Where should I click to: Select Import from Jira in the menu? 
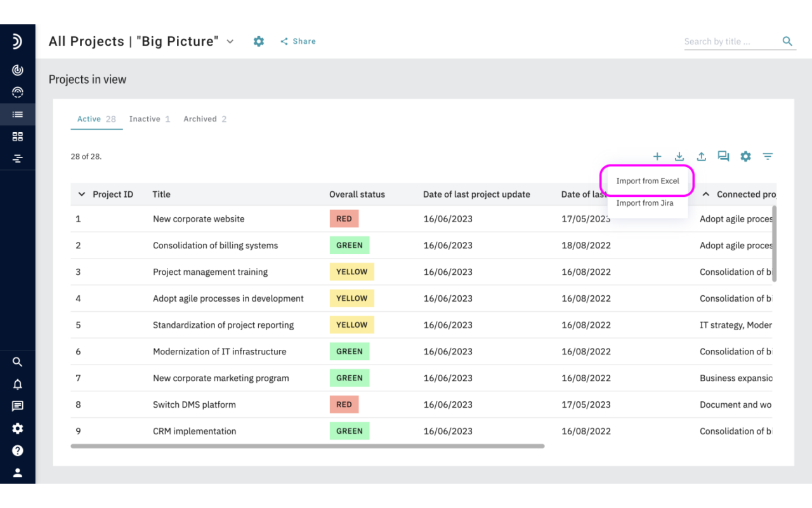[645, 203]
